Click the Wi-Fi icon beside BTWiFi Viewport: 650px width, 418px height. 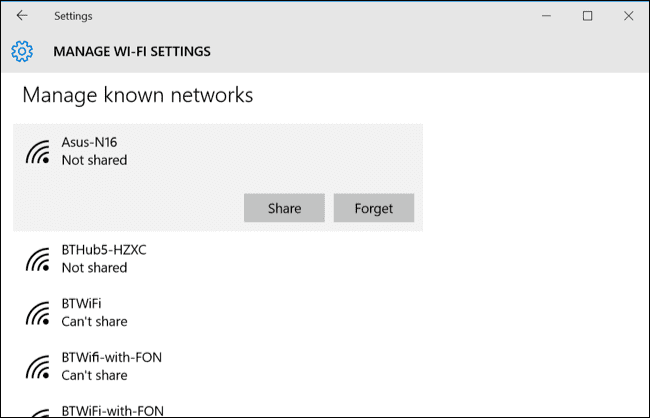point(38,313)
